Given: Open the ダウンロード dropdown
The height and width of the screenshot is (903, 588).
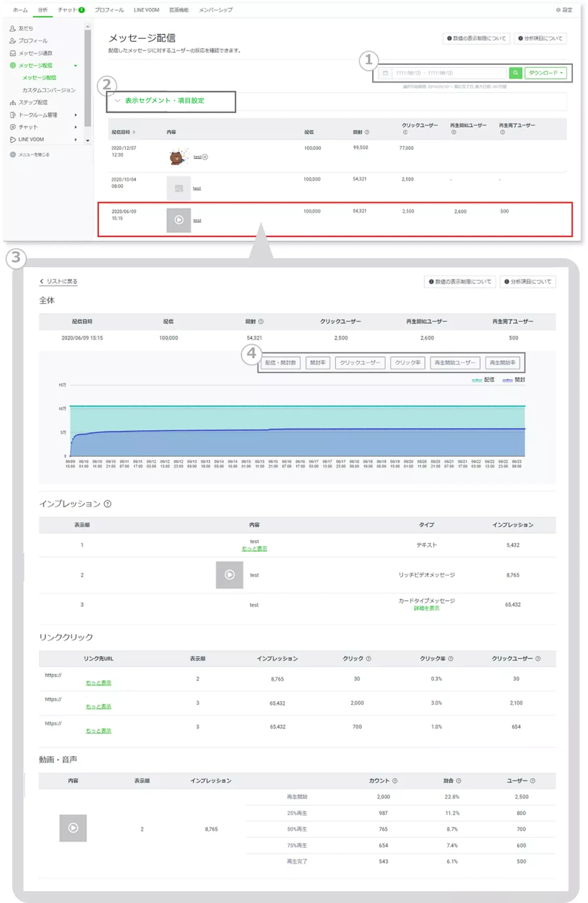Looking at the screenshot, I should click(545, 73).
